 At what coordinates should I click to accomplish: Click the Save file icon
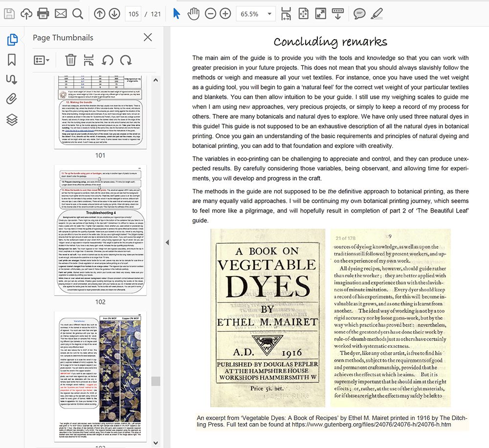click(x=9, y=14)
